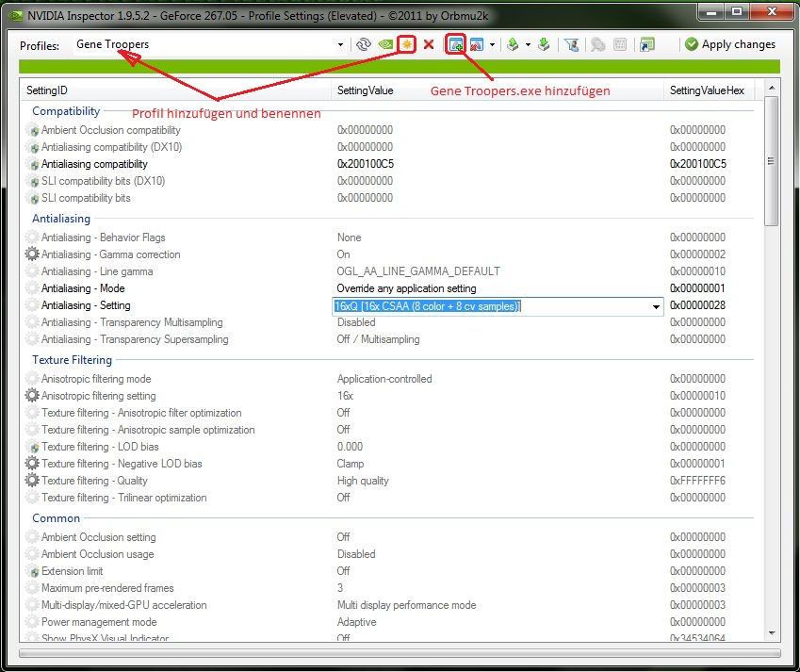This screenshot has width=800, height=672.
Task: Create a new profile with the sun icon
Action: point(407,44)
